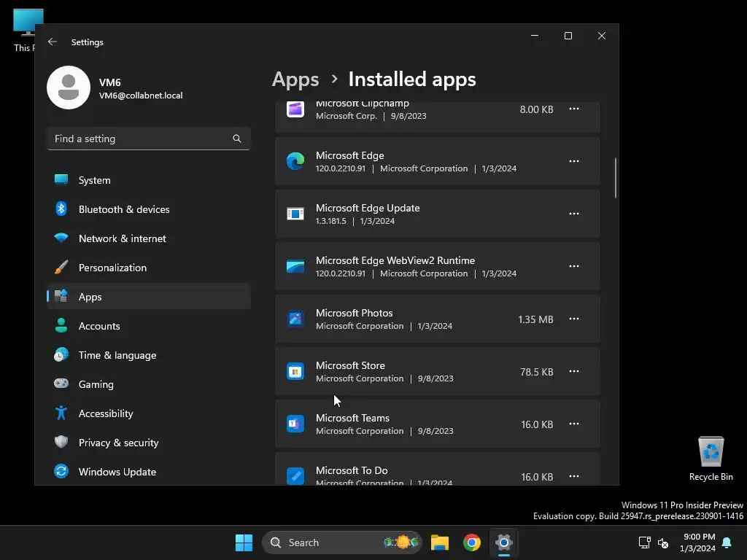Select Network & internet in the sidebar
Screen dimensions: 747x560
(149, 238)
